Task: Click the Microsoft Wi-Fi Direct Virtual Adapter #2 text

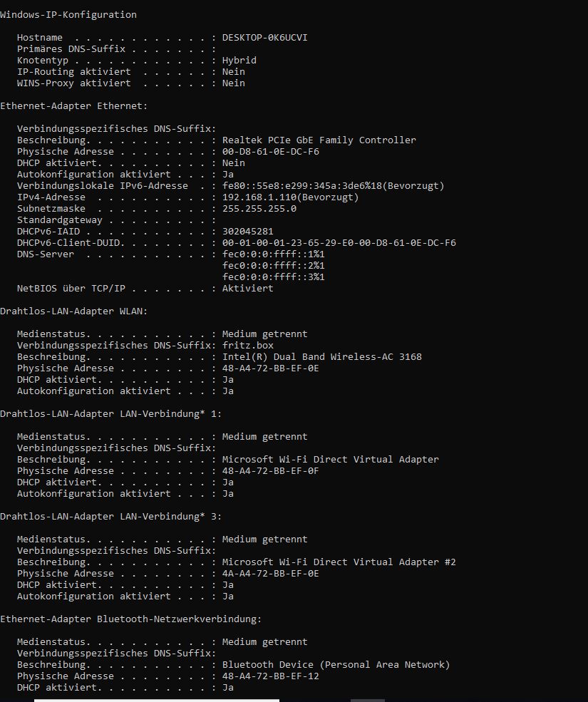Action: (x=339, y=562)
